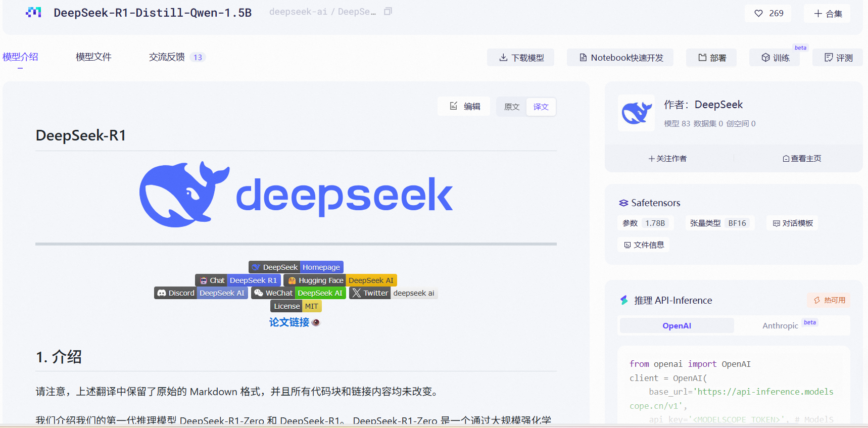The image size is (868, 428).
Task: Click the 编辑 edit button
Action: (464, 106)
